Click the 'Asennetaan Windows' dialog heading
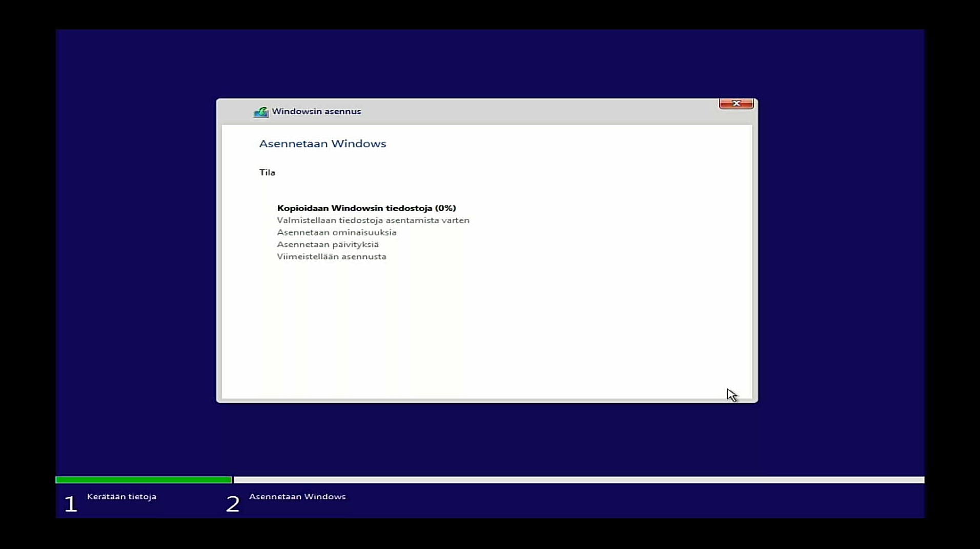 [322, 144]
